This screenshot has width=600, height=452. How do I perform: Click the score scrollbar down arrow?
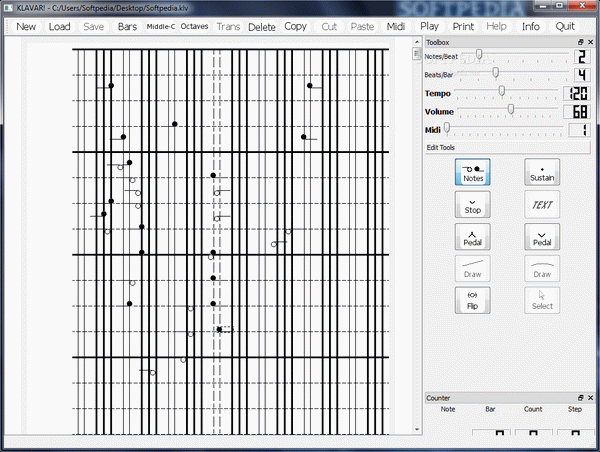(417, 429)
